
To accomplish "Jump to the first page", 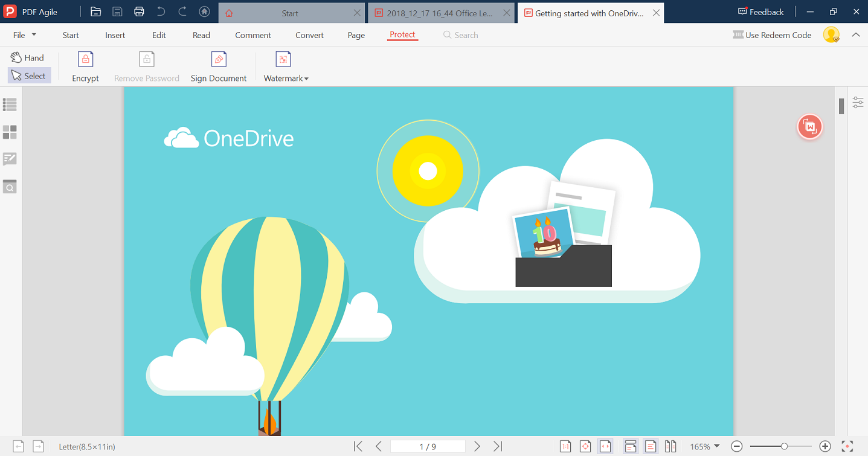I will [x=358, y=446].
